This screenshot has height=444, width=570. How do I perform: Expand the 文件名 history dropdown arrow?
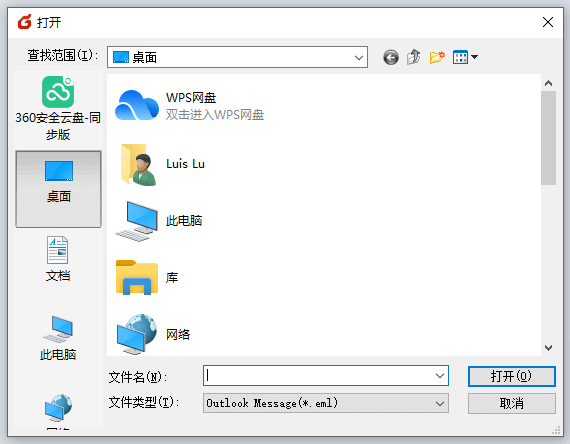pyautogui.click(x=440, y=376)
